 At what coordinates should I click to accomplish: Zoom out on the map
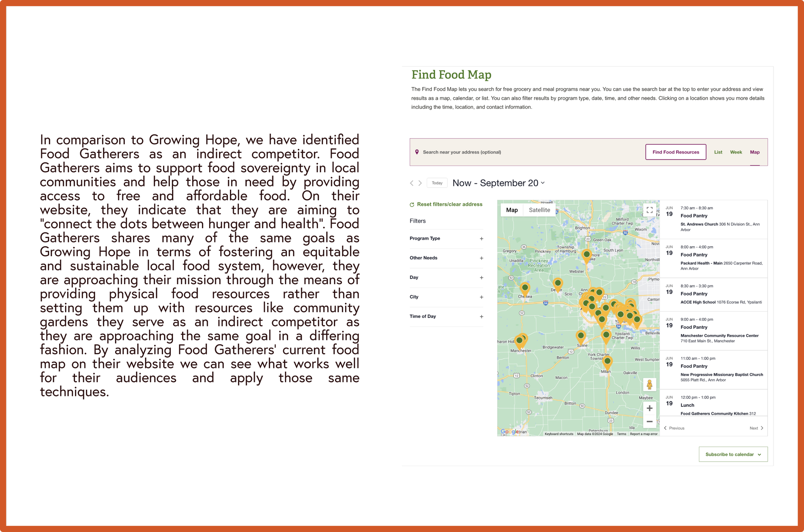pyautogui.click(x=650, y=422)
